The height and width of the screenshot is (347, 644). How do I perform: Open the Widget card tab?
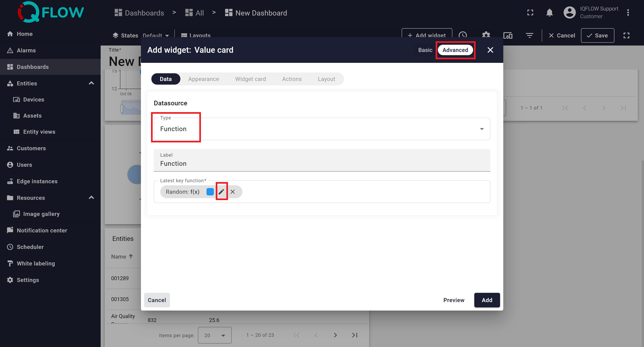(x=251, y=79)
